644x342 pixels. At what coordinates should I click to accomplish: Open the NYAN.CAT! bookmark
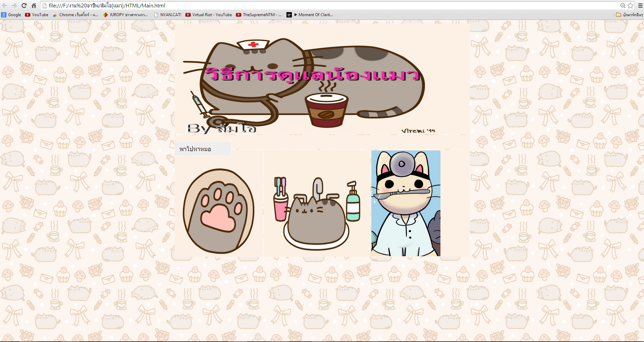pos(167,15)
